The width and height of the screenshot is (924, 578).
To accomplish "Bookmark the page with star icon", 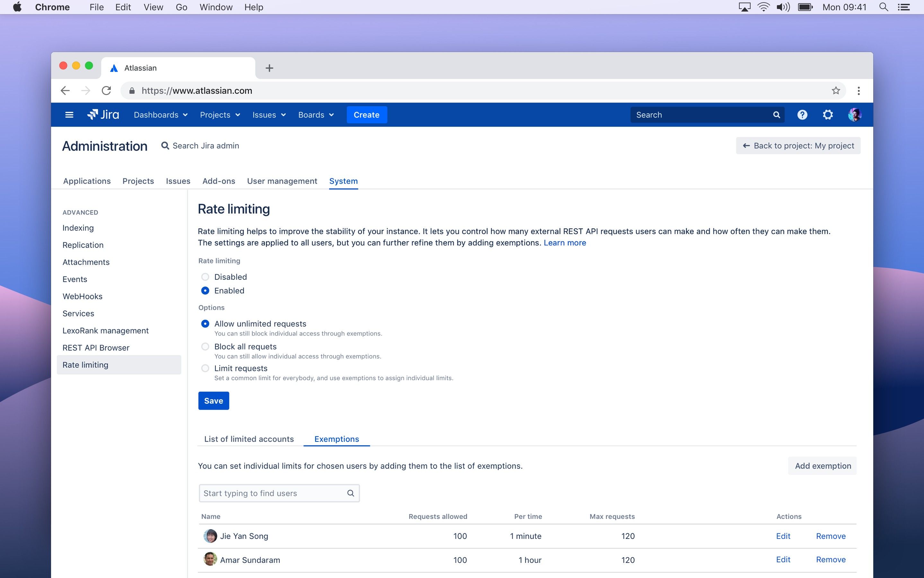I will coord(836,91).
